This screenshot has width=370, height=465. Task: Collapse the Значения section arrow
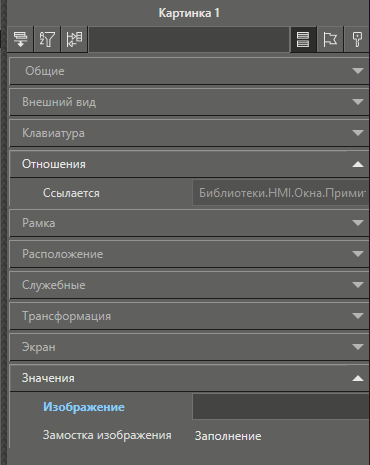(358, 378)
